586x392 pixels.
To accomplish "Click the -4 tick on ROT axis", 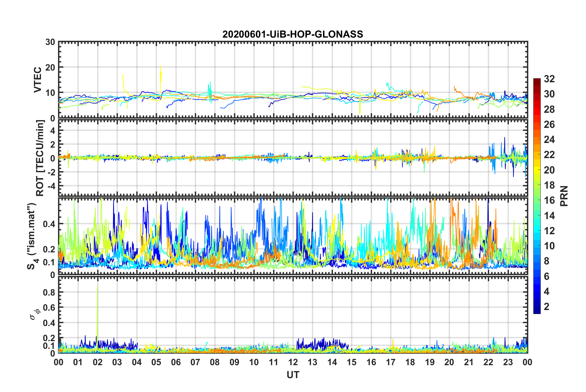I will (x=51, y=186).
